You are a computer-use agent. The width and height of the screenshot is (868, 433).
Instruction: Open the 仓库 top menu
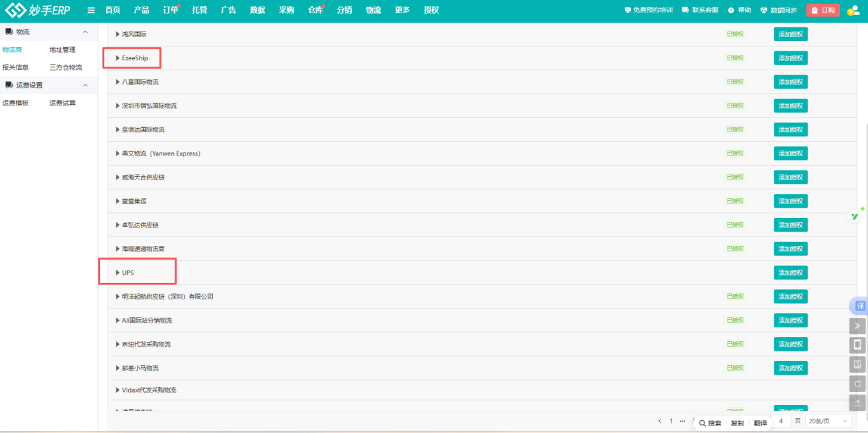[316, 10]
